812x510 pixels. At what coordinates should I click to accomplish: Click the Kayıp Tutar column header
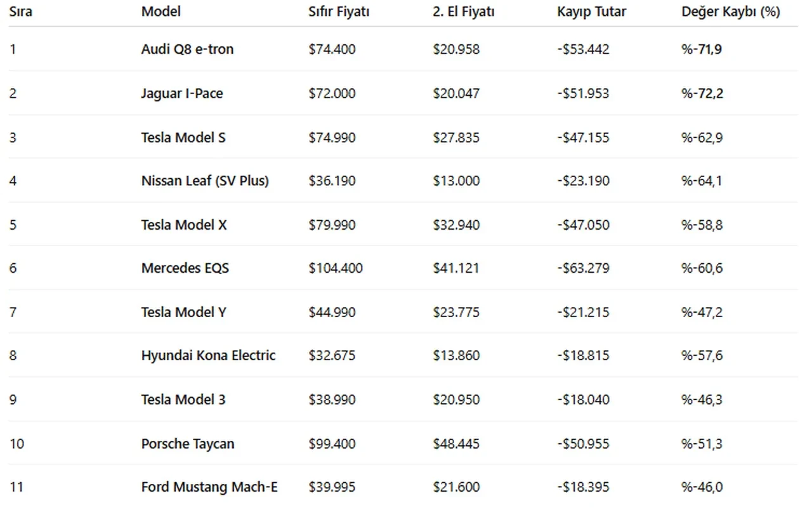point(591,11)
